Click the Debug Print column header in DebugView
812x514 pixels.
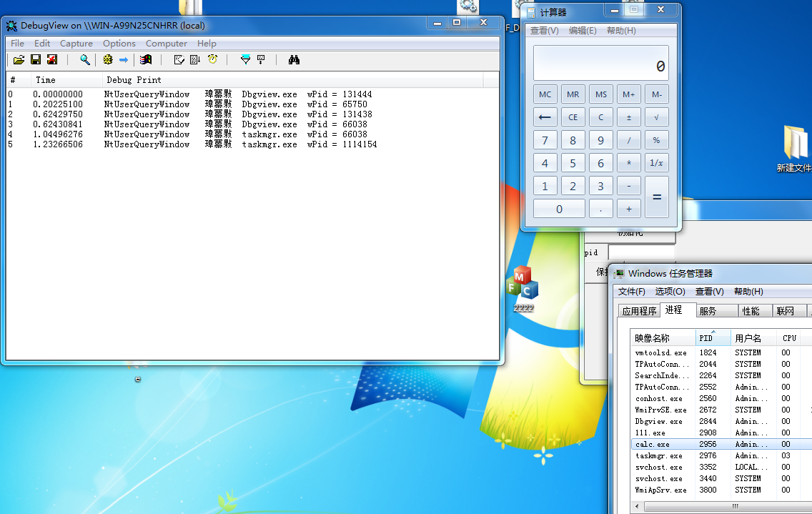click(x=292, y=80)
